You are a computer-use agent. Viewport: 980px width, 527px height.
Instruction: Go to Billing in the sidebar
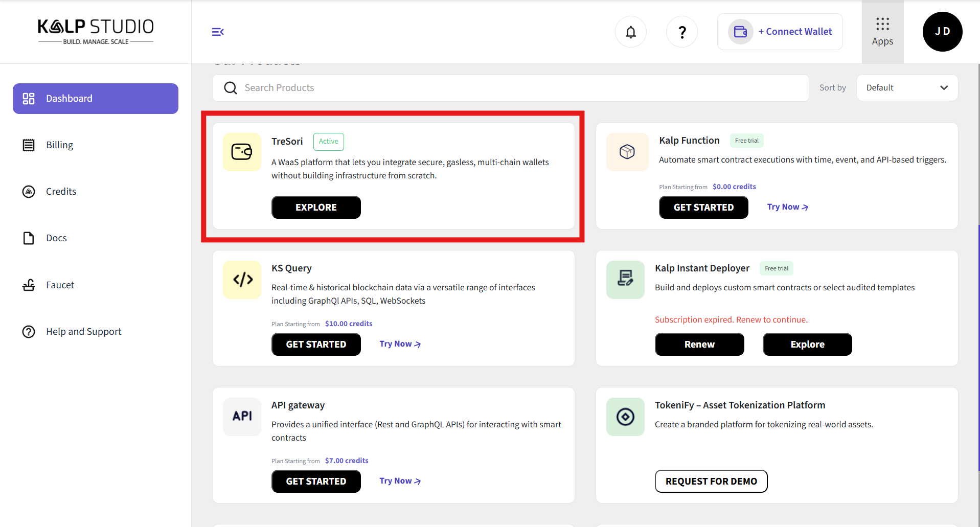[x=59, y=145]
